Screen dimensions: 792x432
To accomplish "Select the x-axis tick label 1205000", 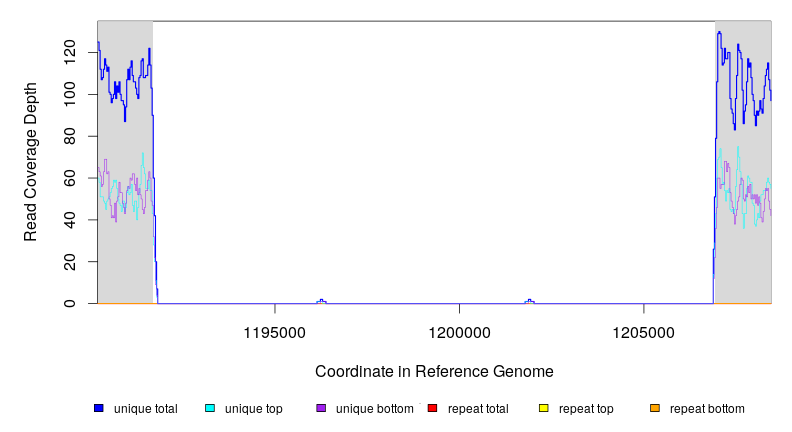I will click(x=643, y=331).
